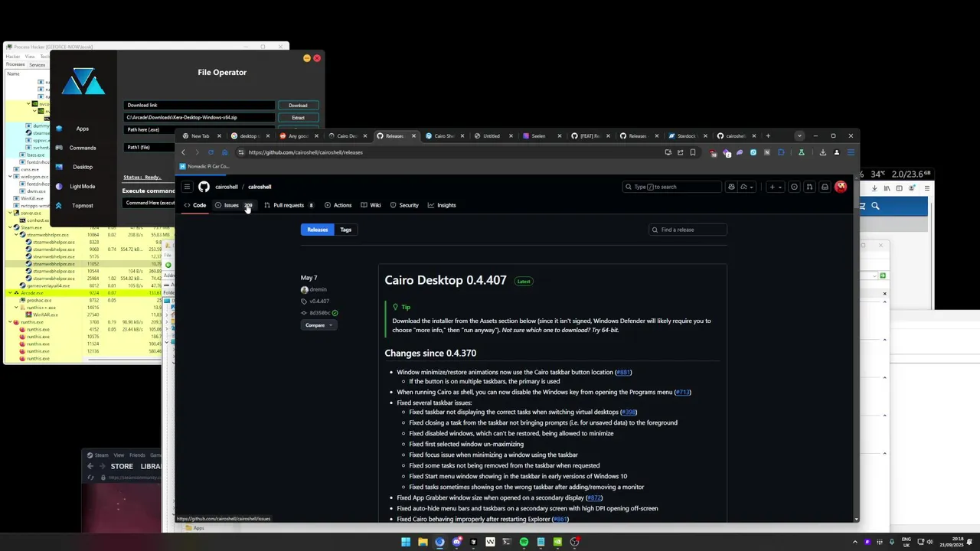Viewport: 980px width, 551px height.
Task: Open Desktop in File Operator sidebar
Action: (x=83, y=167)
